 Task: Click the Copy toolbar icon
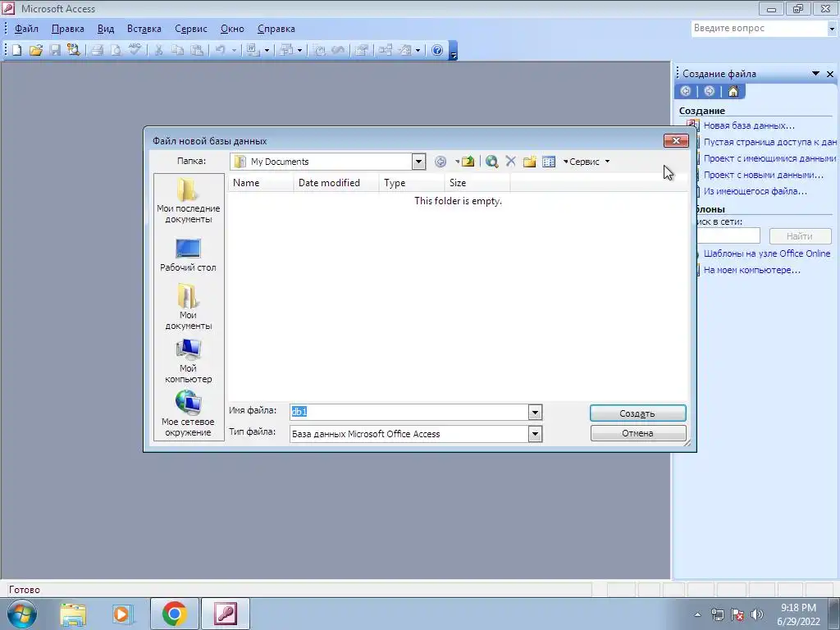[x=177, y=50]
